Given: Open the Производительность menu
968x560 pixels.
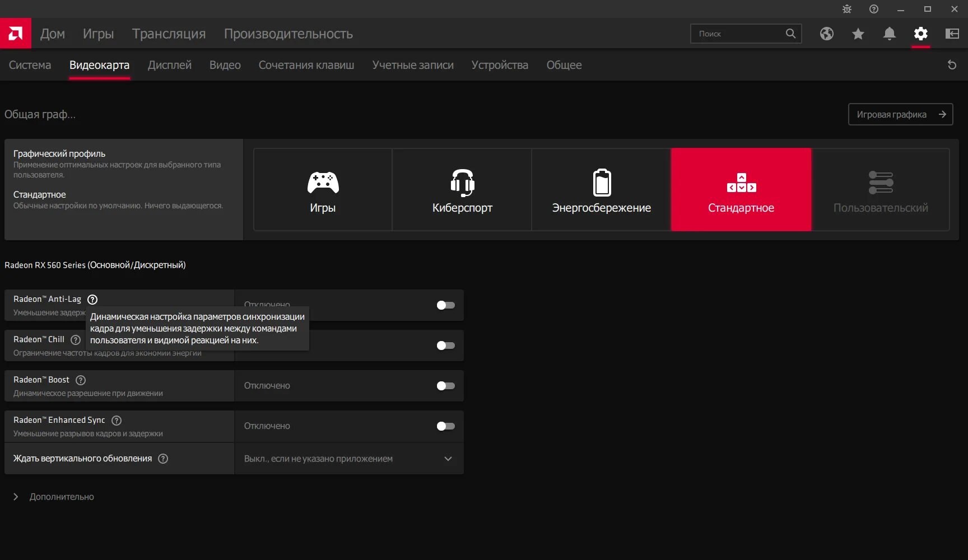Looking at the screenshot, I should coord(288,34).
